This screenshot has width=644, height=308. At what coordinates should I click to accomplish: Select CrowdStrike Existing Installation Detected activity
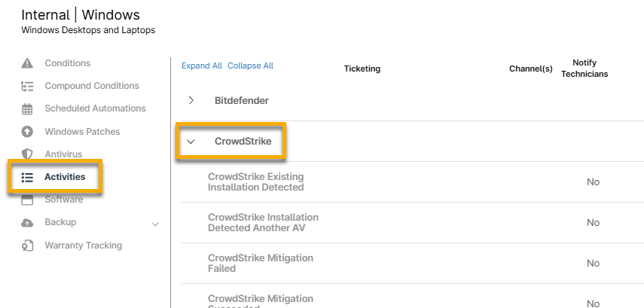pos(255,181)
